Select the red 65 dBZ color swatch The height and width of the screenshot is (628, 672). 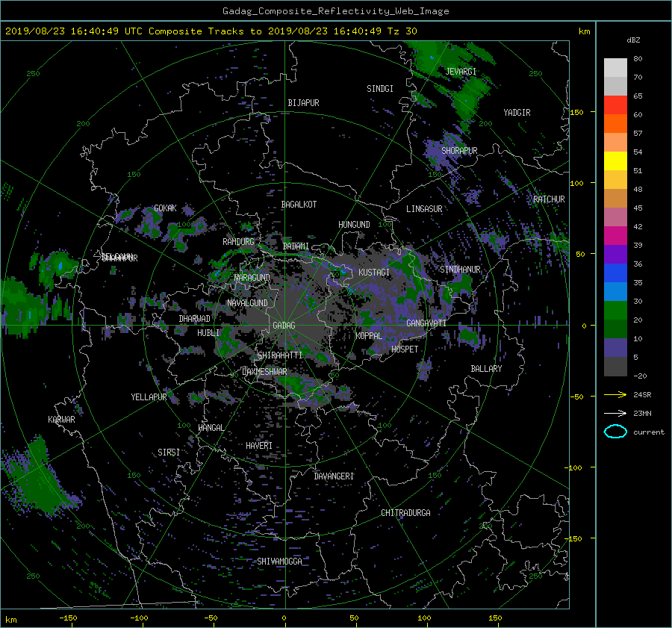point(615,105)
